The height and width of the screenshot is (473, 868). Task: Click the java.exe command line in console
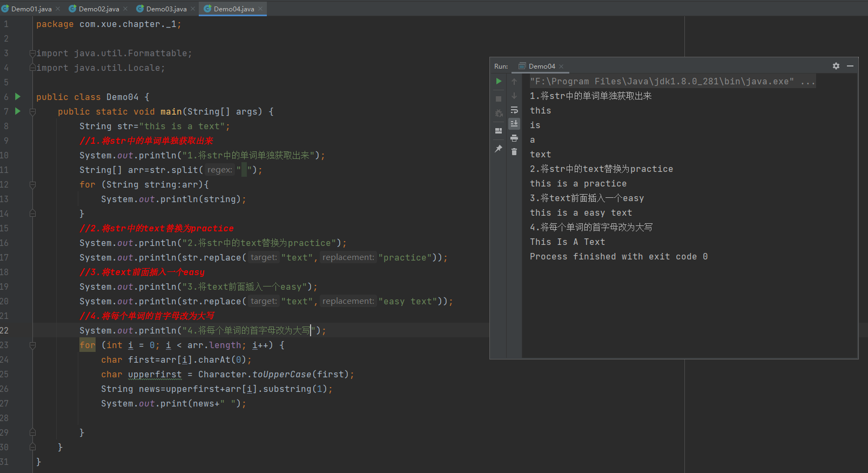click(672, 81)
